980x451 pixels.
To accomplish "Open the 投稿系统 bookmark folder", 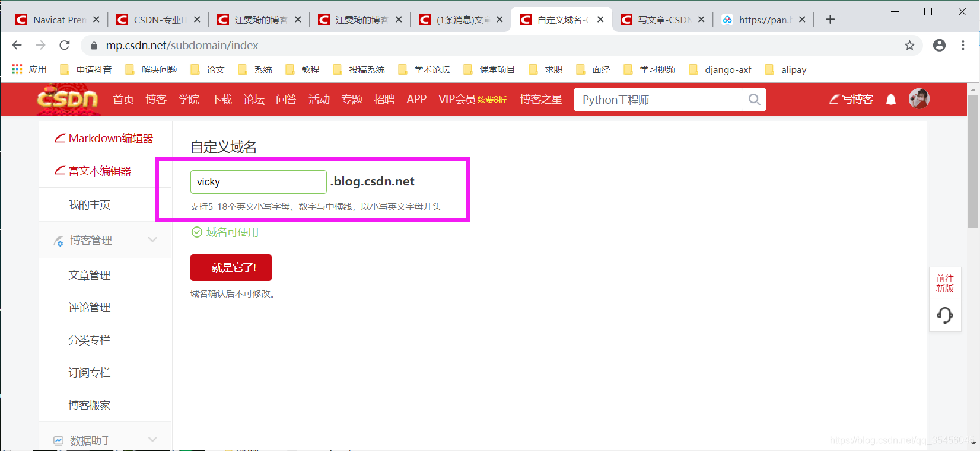I will pos(359,69).
